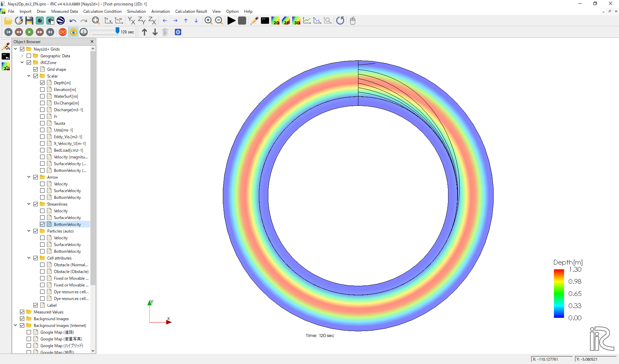Select the Measured Values tree item
Screen dimensions: 619x364
pyautogui.click(x=49, y=312)
